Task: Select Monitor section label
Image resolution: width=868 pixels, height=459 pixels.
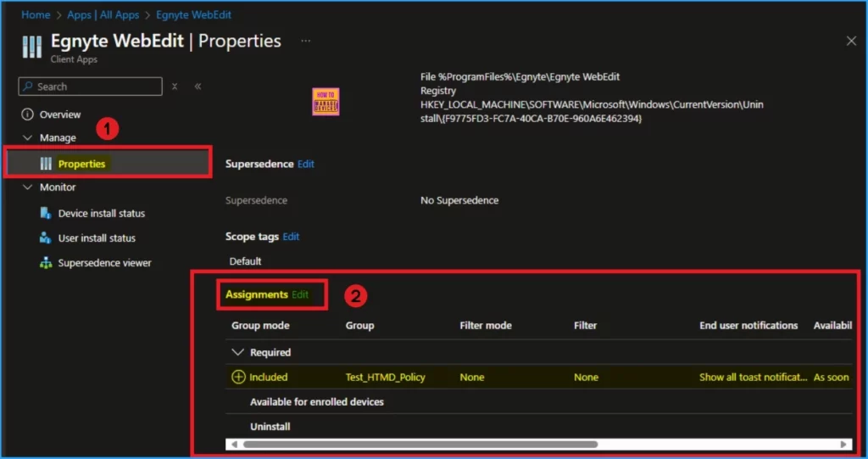Action: coord(58,188)
